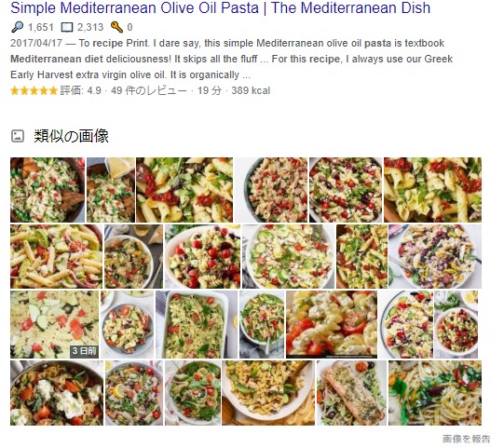504x447 pixels.
Task: Click the key icon beside 0
Action: (x=116, y=27)
